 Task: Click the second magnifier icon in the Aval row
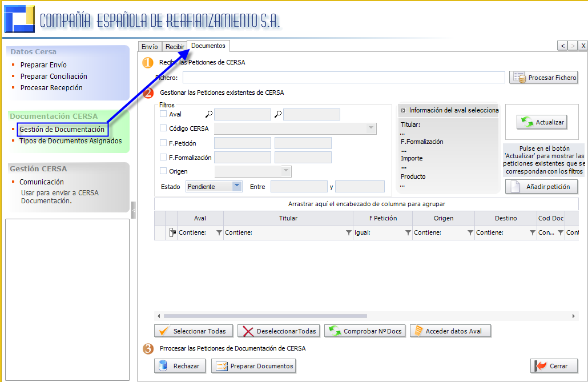point(278,114)
